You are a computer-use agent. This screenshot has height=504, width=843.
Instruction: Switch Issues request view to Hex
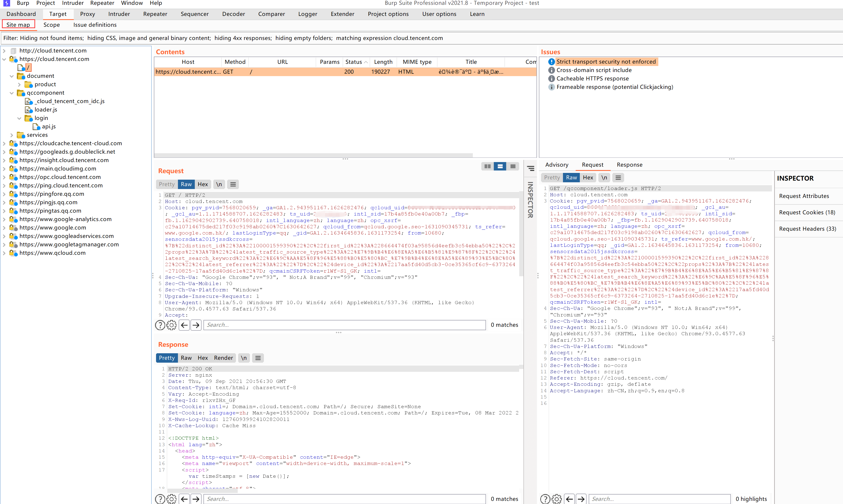tap(588, 178)
